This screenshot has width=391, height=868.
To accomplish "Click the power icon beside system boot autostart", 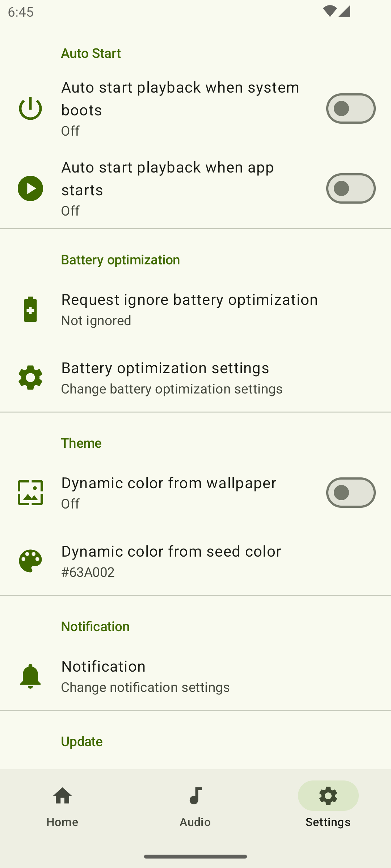I will (x=30, y=109).
